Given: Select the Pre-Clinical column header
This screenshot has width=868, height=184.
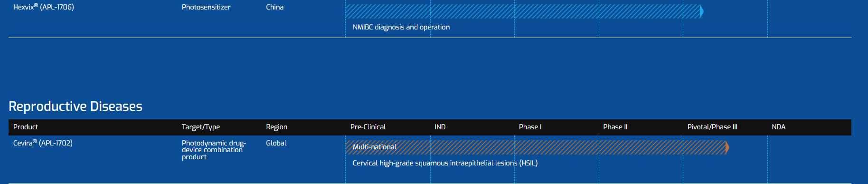Looking at the screenshot, I should coord(368,127).
